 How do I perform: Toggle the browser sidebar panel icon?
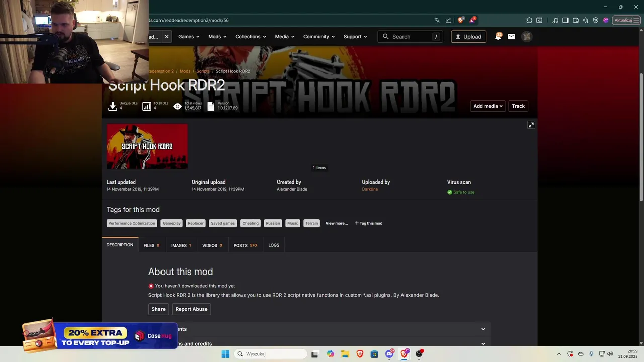566,20
